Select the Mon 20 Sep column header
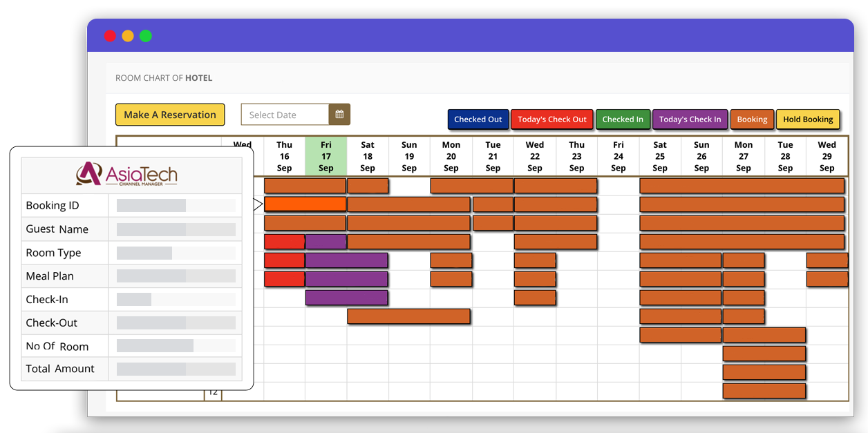This screenshot has height=433, width=868. 451,156
